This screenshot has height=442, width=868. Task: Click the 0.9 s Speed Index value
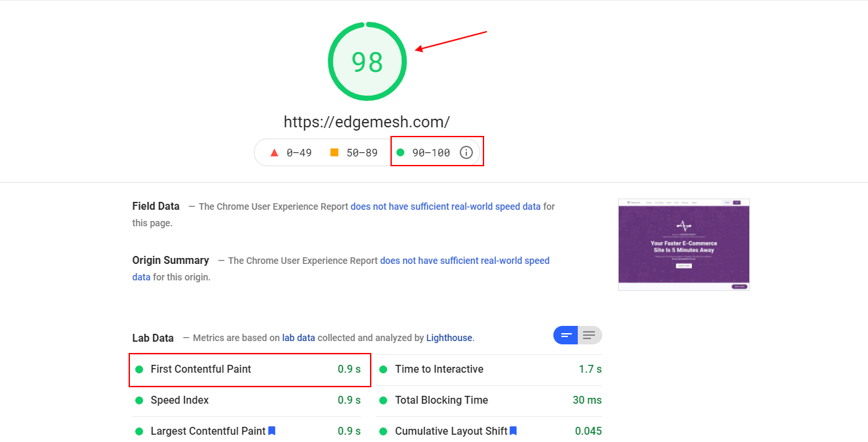click(349, 400)
